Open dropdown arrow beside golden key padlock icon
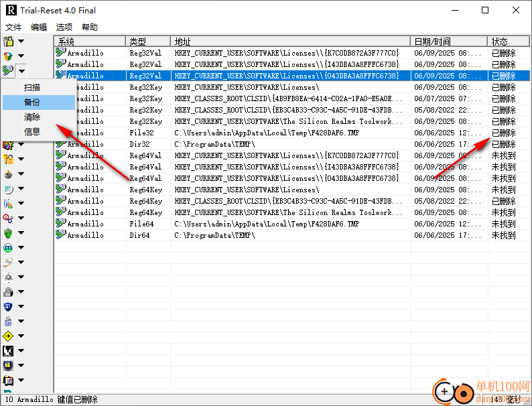532x406 pixels. 21,159
